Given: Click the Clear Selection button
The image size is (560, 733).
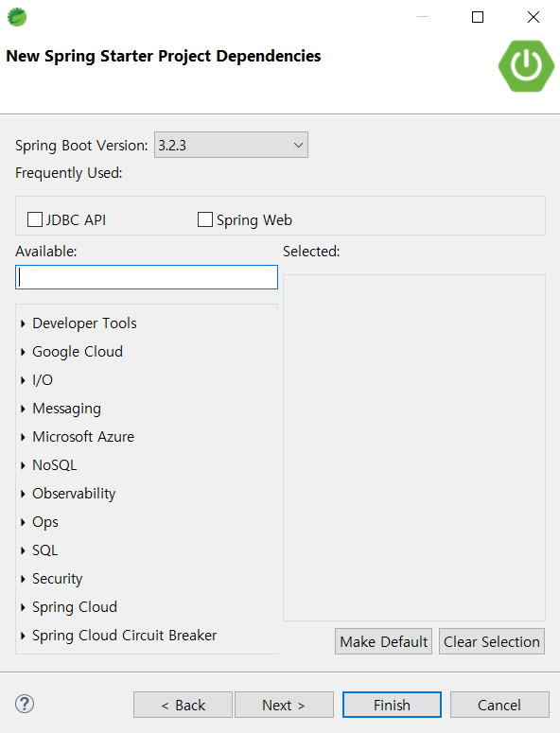Looking at the screenshot, I should click(x=492, y=641).
